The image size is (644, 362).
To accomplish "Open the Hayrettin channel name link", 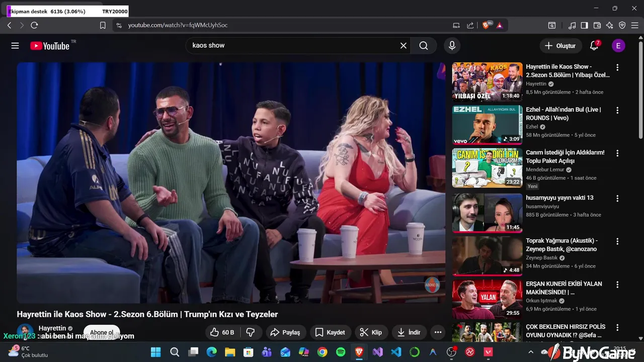I will coord(52,328).
